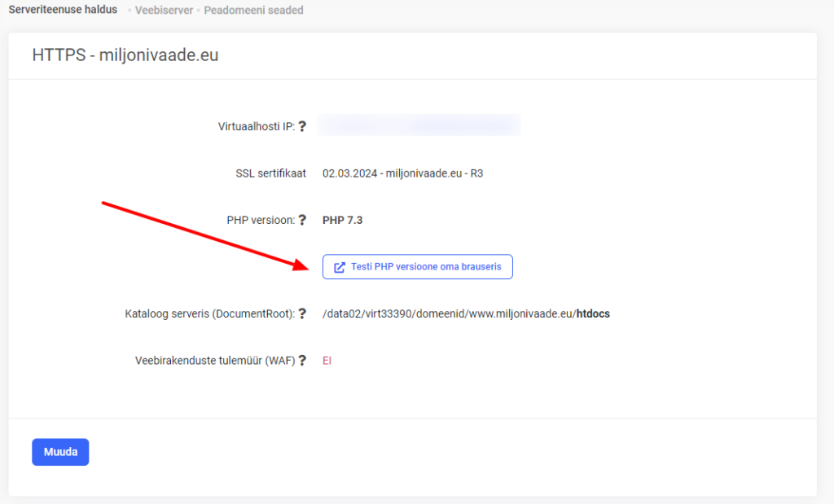
Task: Click question mark beside Kataloog serveris (DocumentRoot)
Action: coord(302,313)
